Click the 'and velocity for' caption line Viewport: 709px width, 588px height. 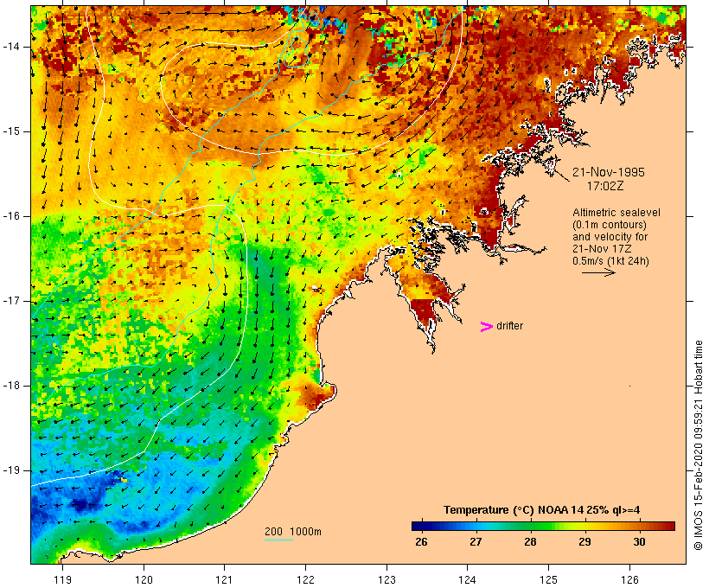pyautogui.click(x=610, y=237)
